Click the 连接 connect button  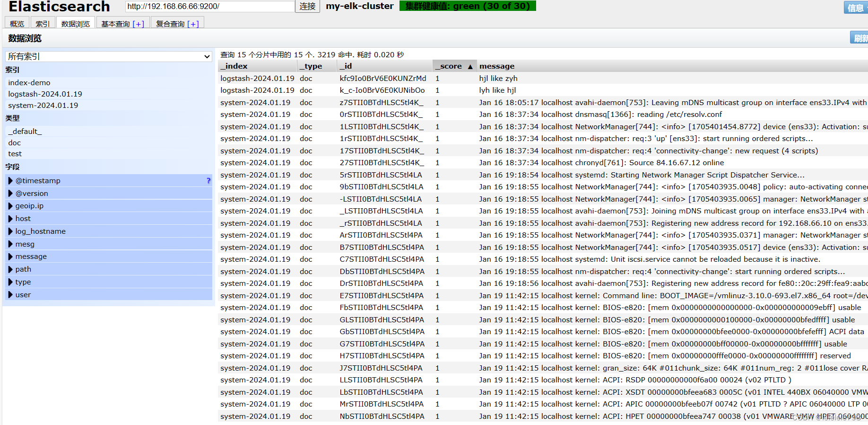coord(307,6)
